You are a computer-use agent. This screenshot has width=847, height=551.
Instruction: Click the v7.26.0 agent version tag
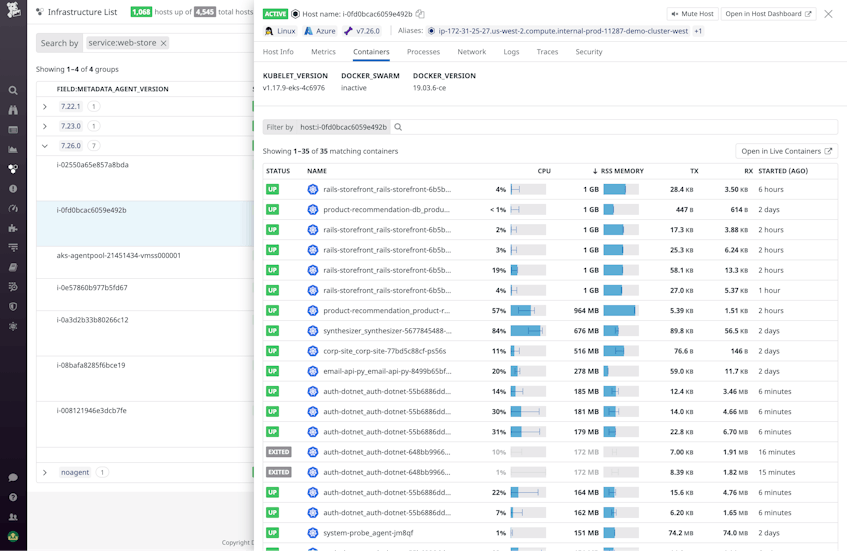[x=362, y=31]
